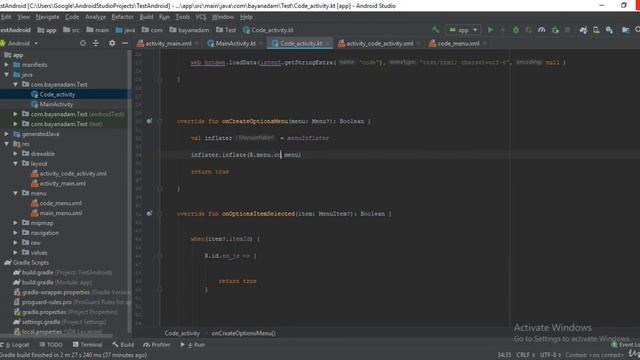The image size is (640, 360).
Task: Select Code_activity in project tree
Action: (58, 94)
